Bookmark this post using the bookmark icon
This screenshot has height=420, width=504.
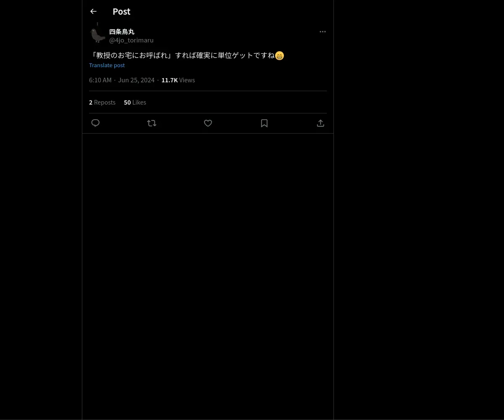click(264, 123)
